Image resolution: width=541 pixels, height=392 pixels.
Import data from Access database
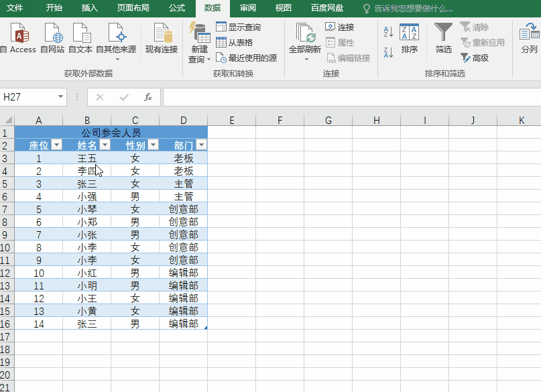(19, 38)
